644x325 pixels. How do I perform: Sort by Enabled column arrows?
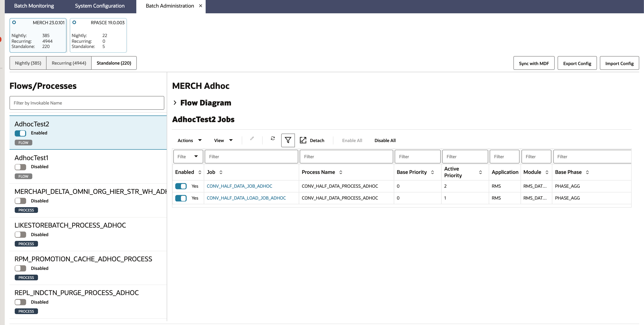(200, 172)
